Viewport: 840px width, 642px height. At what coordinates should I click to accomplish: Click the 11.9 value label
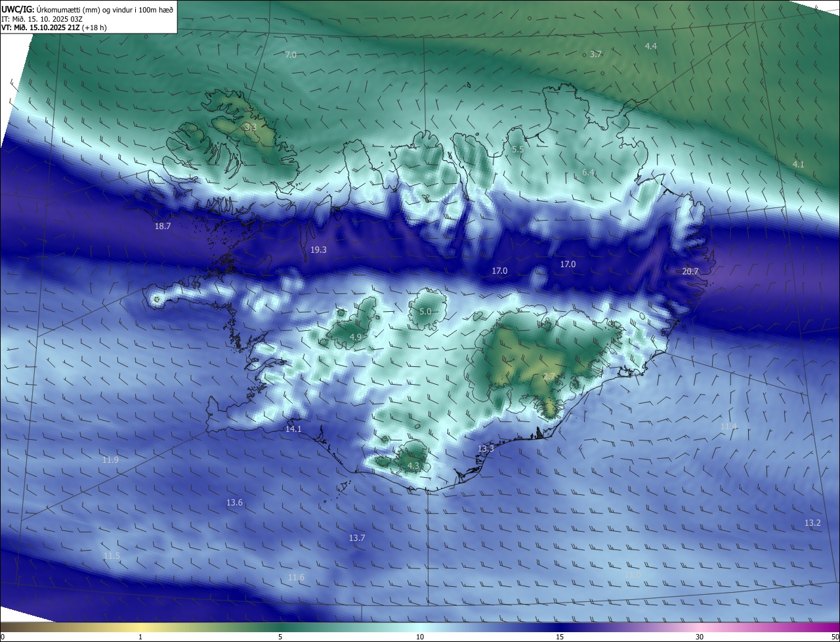tap(110, 460)
